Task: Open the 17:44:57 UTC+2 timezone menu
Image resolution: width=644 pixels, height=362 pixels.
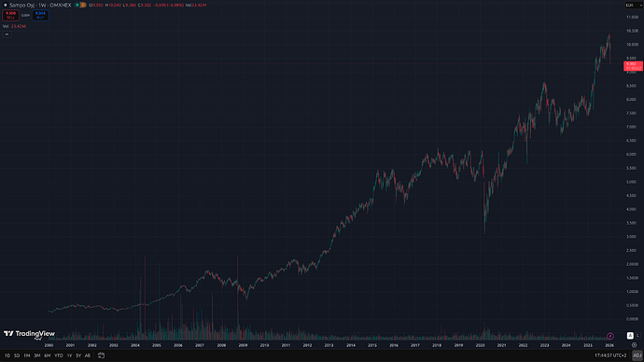Action: coord(610,355)
